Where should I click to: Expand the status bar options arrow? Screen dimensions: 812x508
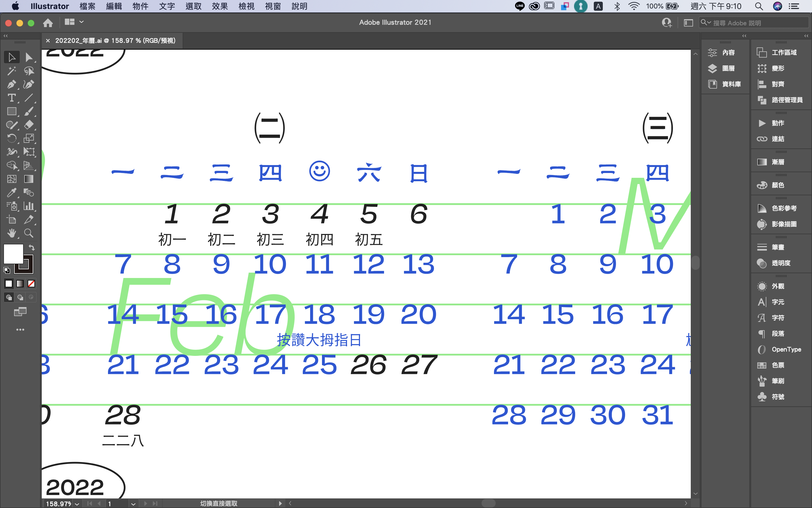[x=280, y=503]
